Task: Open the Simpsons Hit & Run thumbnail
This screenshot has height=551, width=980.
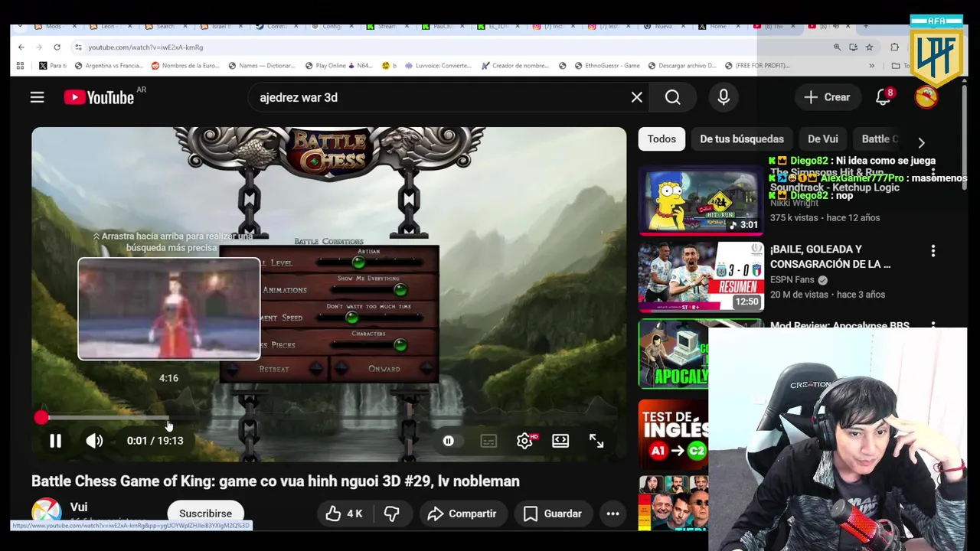Action: (701, 201)
